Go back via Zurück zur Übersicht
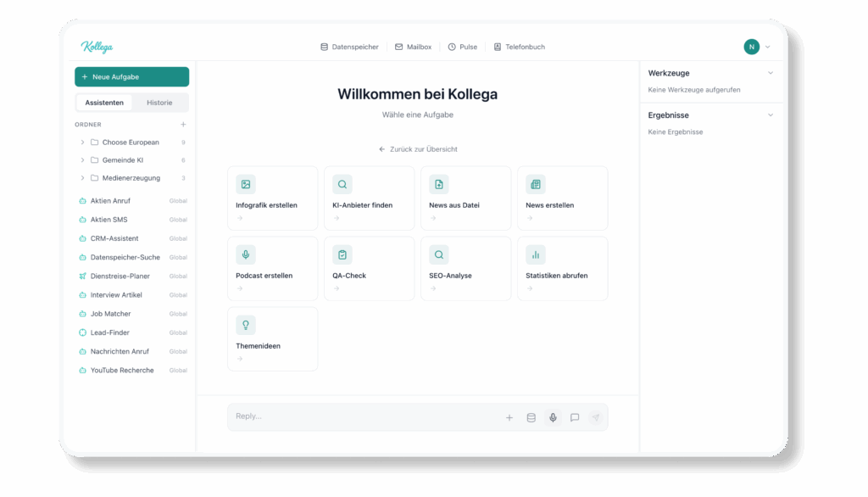 pyautogui.click(x=418, y=149)
